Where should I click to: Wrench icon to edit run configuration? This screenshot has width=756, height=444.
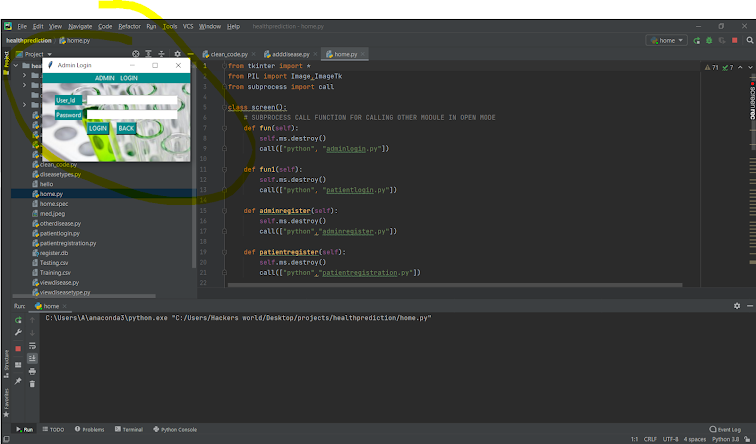click(x=18, y=333)
